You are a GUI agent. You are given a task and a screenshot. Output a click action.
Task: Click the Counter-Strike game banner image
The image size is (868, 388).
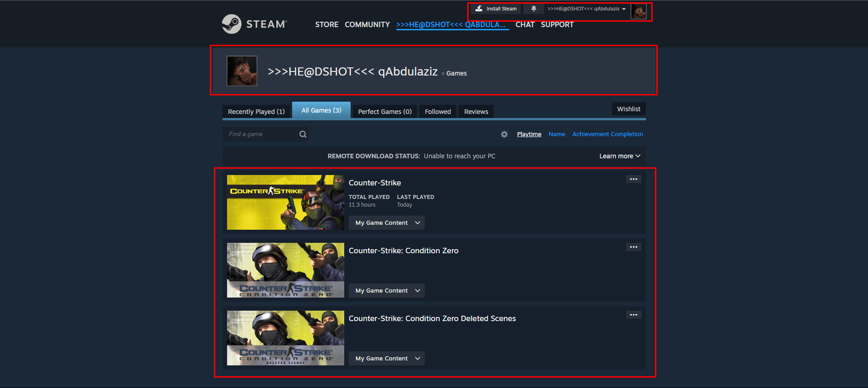pyautogui.click(x=285, y=203)
